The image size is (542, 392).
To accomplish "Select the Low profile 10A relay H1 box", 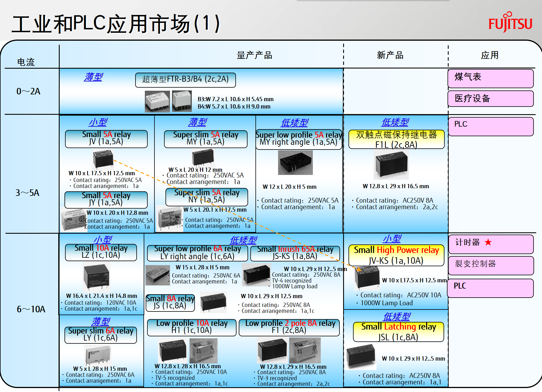I will 192,328.
